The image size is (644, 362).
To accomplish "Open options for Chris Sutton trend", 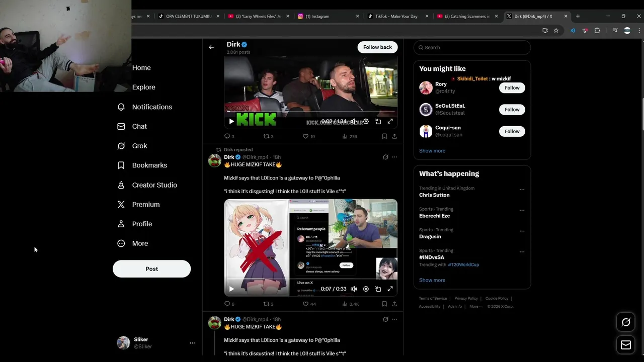I will point(522,190).
